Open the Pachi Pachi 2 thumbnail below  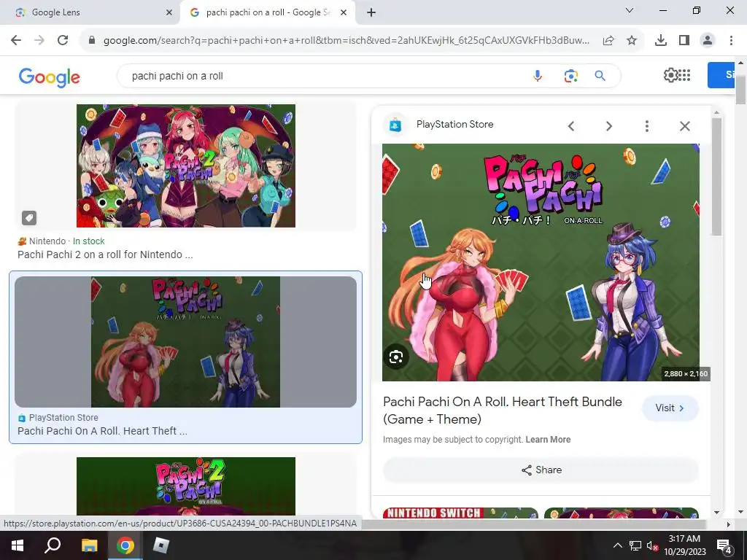[x=186, y=486]
